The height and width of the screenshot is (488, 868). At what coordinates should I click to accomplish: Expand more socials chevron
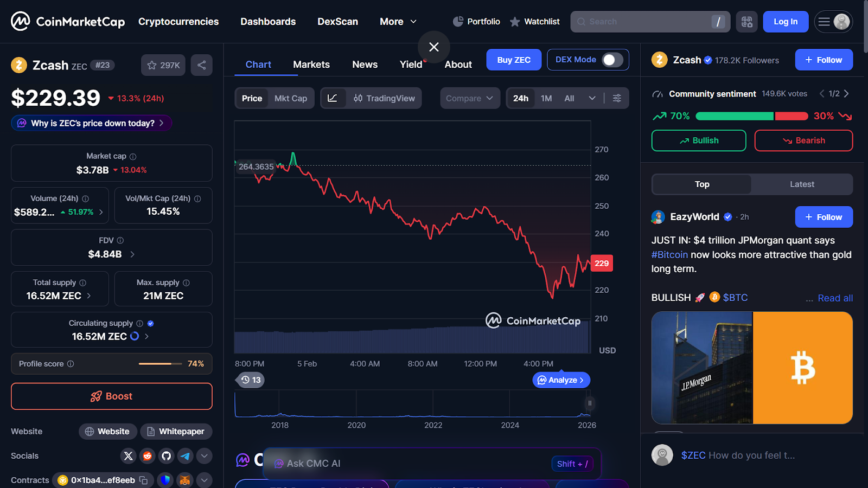click(204, 456)
